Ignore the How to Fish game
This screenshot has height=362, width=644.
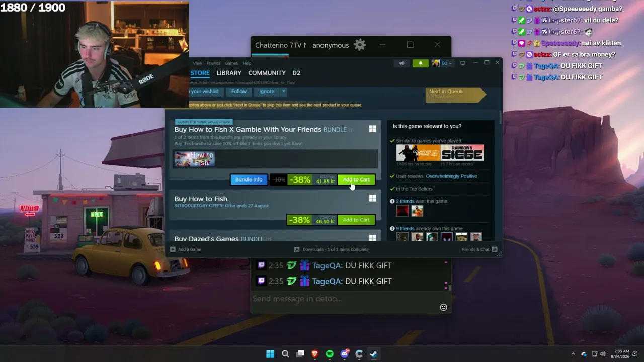coord(267,92)
